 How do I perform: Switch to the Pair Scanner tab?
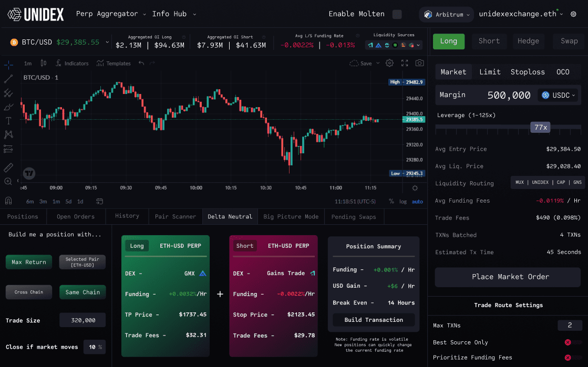coord(176,216)
